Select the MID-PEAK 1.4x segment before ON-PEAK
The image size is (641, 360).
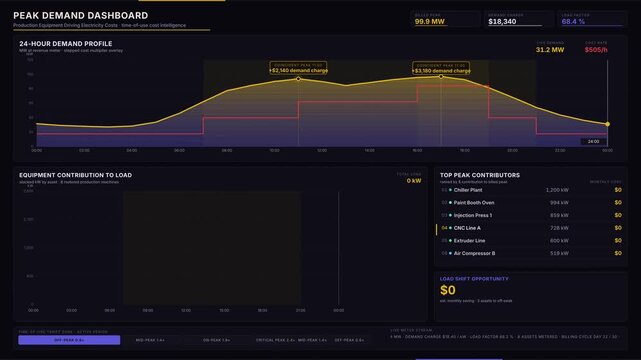[x=150, y=340]
